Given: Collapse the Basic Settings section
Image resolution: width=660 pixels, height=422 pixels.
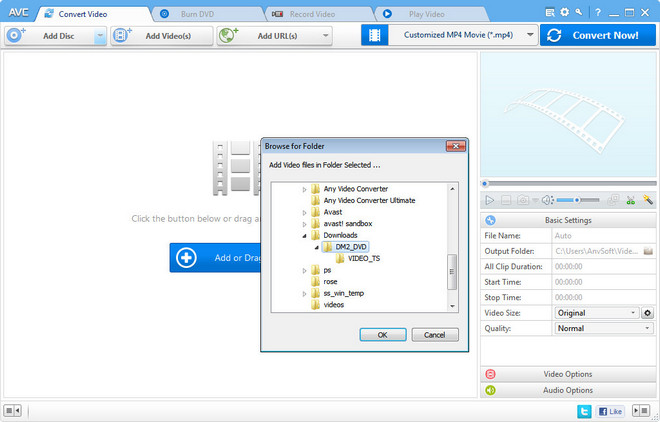Looking at the screenshot, I should [568, 220].
